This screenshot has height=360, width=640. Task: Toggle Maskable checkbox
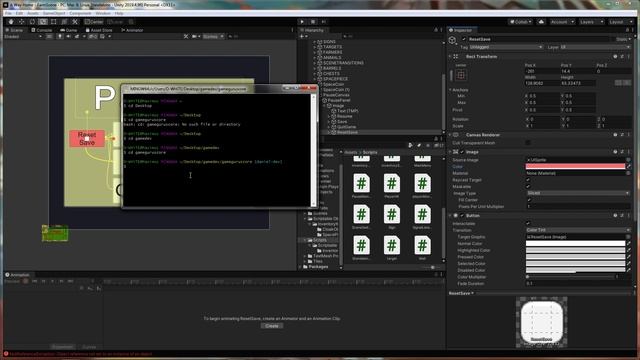pyautogui.click(x=528, y=187)
